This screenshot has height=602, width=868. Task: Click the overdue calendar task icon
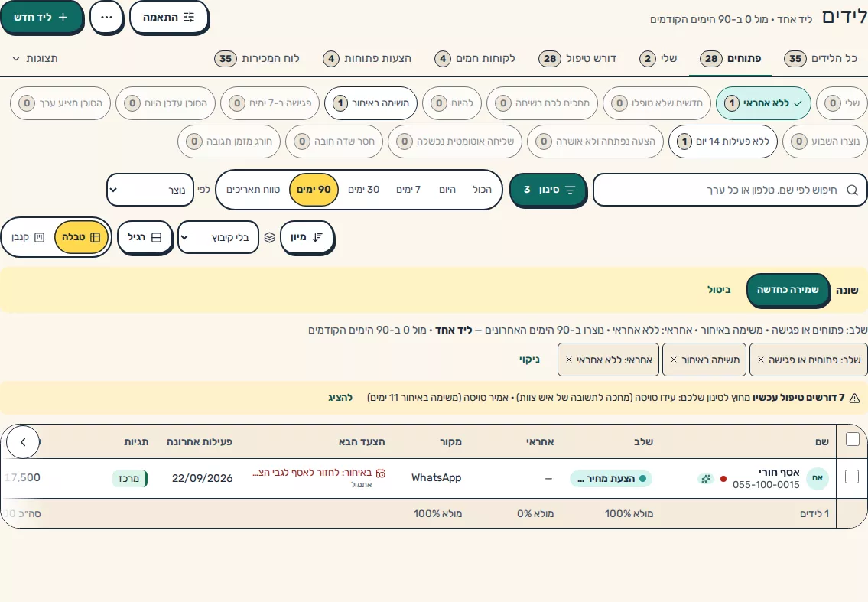point(380,473)
